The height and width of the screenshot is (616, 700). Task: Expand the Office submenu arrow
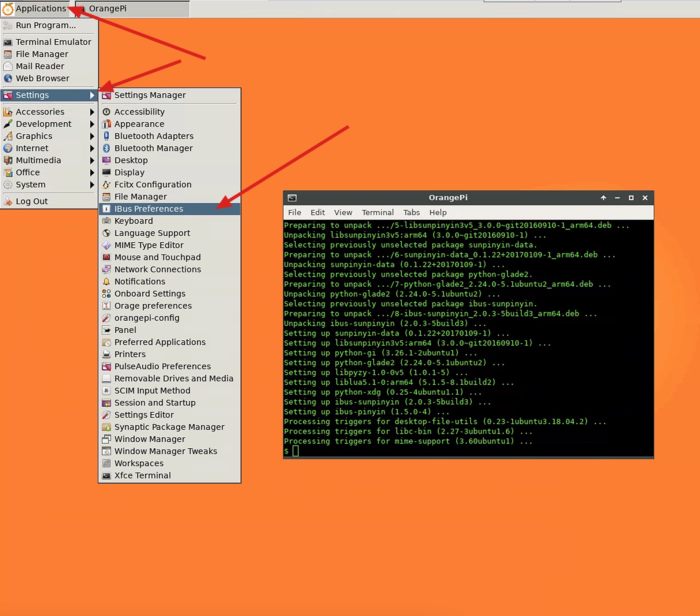pos(92,173)
